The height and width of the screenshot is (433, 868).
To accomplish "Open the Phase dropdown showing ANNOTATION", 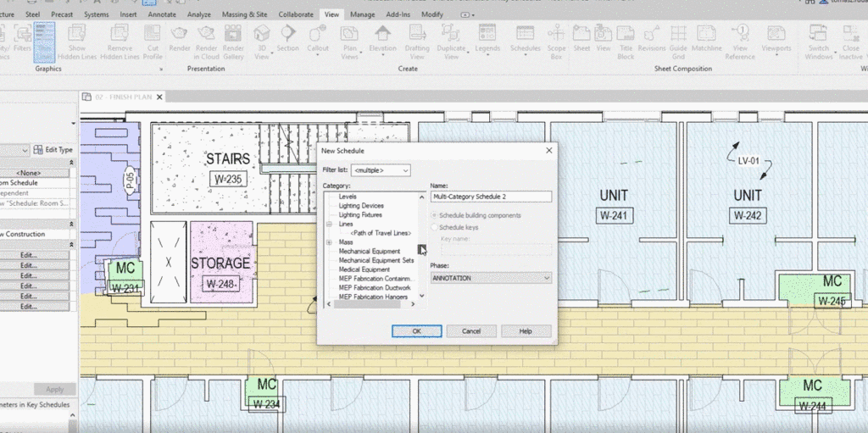I will [491, 278].
